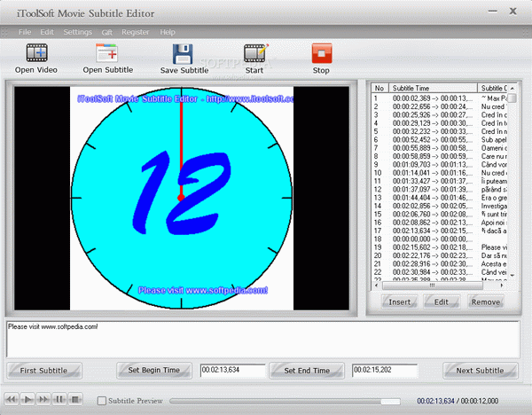Click the subtitle text box showing softpedia text
Screen dimensions: 532x415
click(263, 339)
